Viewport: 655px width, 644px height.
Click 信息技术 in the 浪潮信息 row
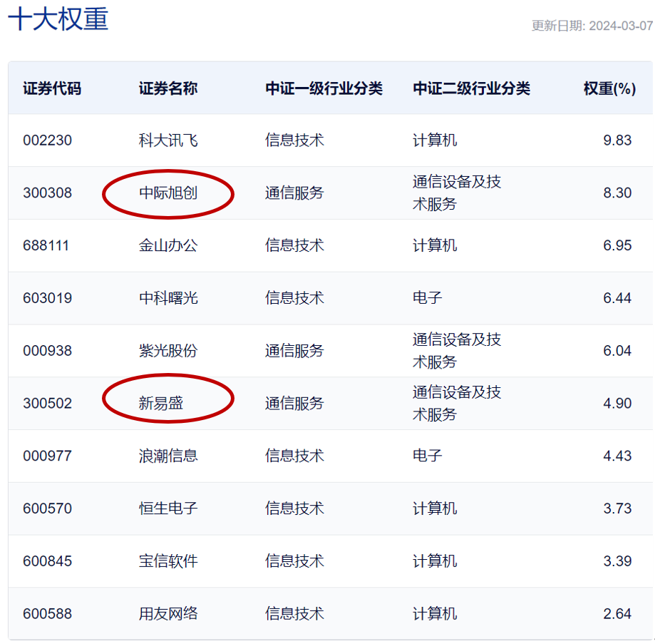click(294, 456)
